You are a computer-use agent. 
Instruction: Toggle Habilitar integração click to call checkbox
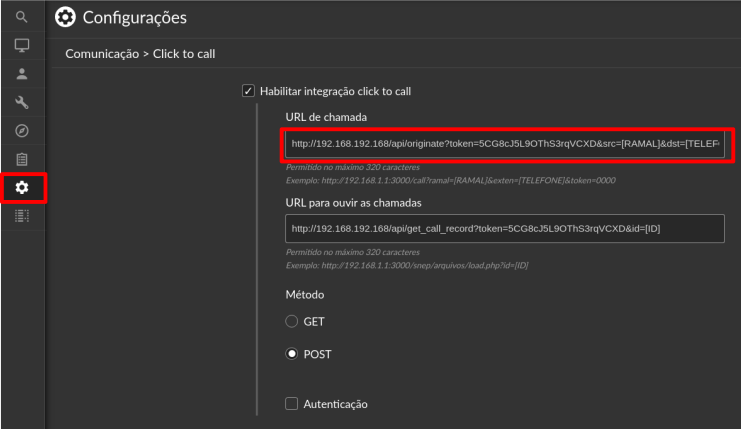248,91
